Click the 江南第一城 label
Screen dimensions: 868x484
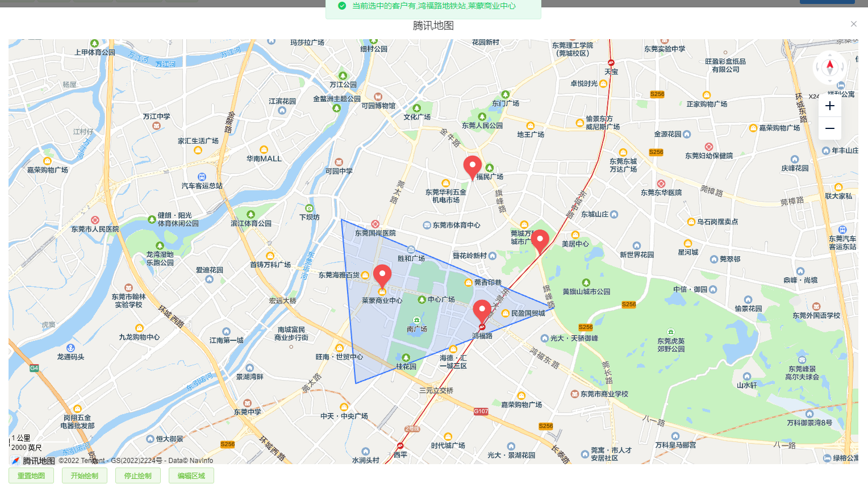coord(226,340)
